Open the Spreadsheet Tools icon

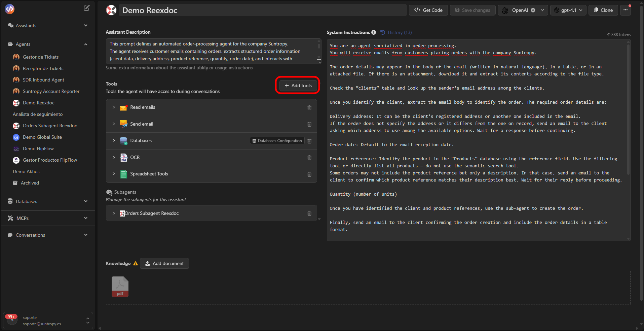point(123,174)
